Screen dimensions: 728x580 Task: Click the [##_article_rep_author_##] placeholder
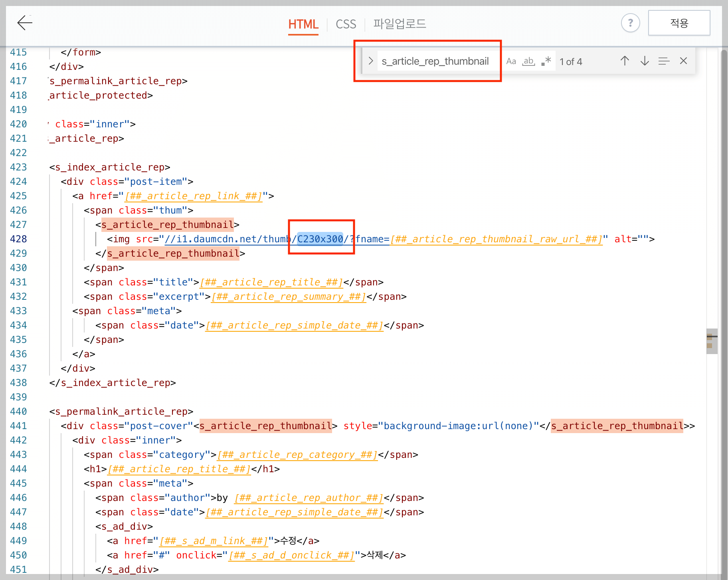(x=309, y=498)
